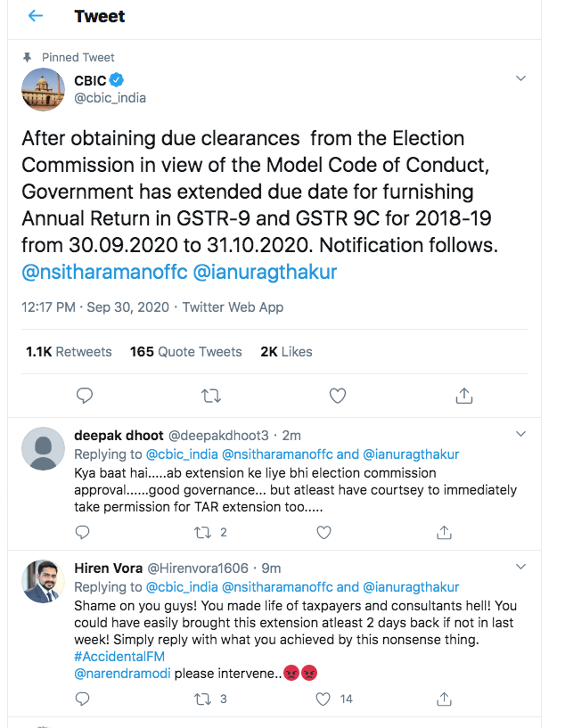Image resolution: width=565 pixels, height=728 pixels.
Task: Retweet Hiren Vora's reply
Action: [204, 699]
